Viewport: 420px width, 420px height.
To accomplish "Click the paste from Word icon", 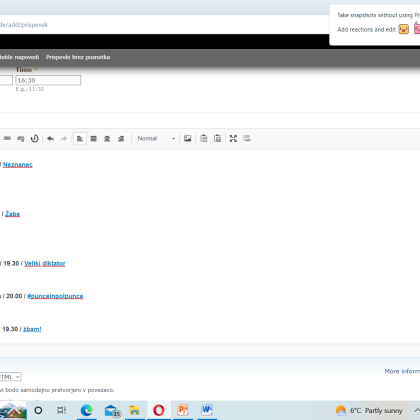I will click(218, 138).
